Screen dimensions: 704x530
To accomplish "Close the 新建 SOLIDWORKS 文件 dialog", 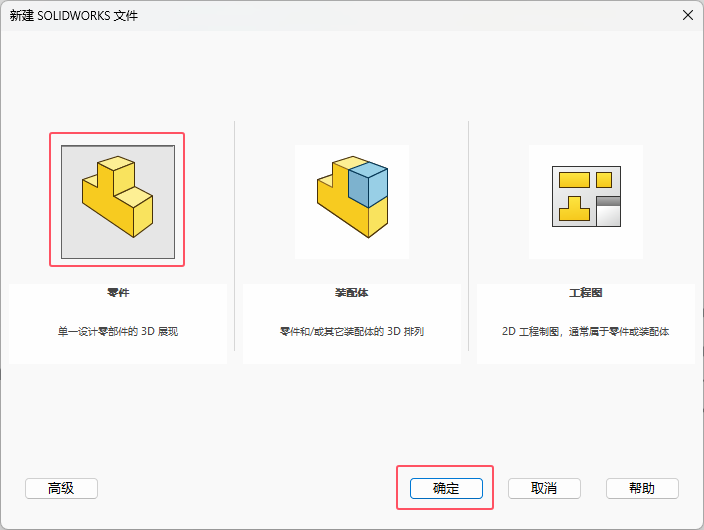I will click(x=687, y=15).
